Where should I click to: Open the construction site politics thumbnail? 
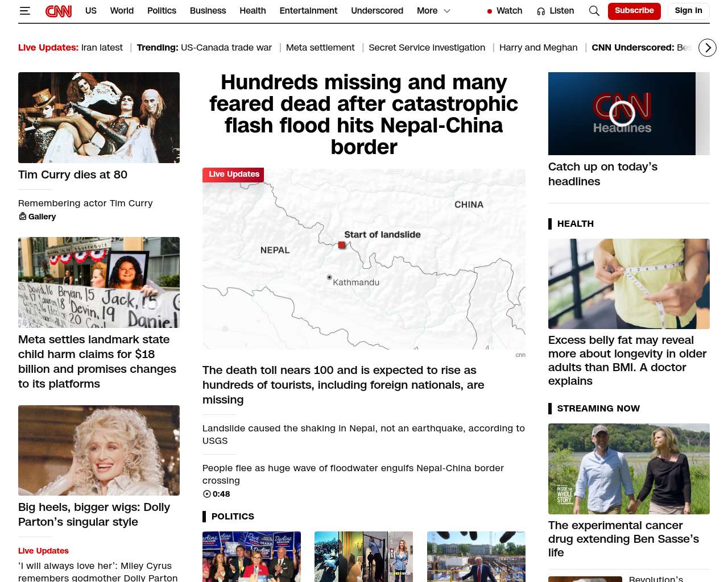(x=476, y=556)
